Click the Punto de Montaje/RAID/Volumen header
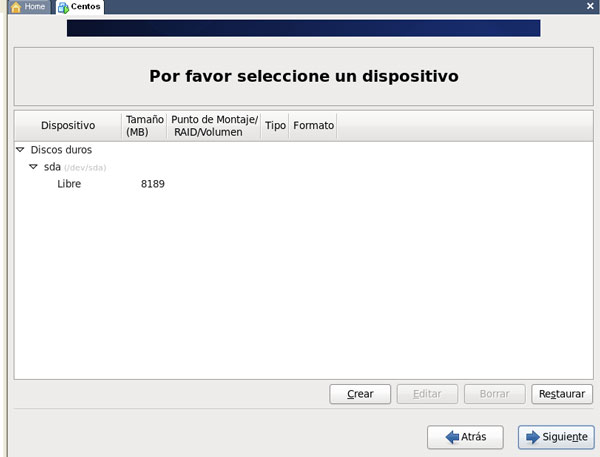 point(214,126)
